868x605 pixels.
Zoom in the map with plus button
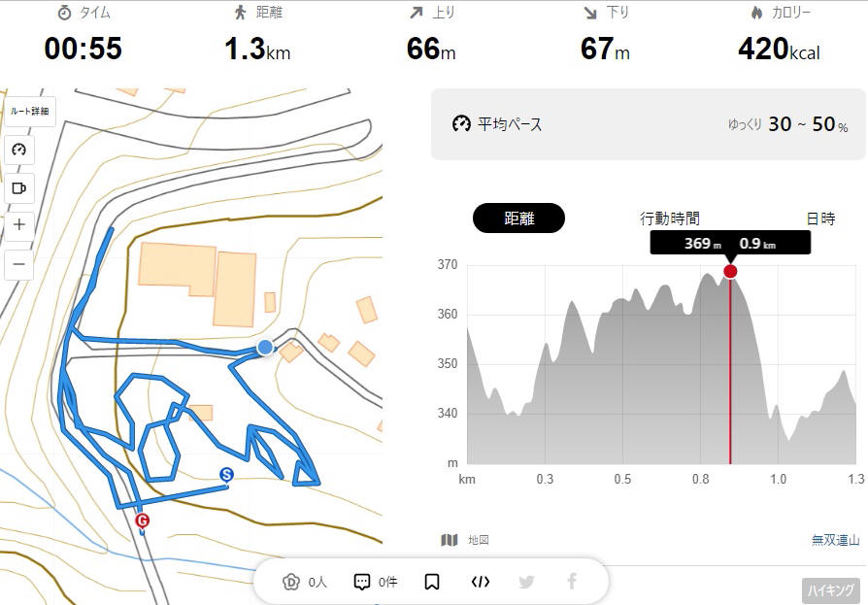coord(19,224)
